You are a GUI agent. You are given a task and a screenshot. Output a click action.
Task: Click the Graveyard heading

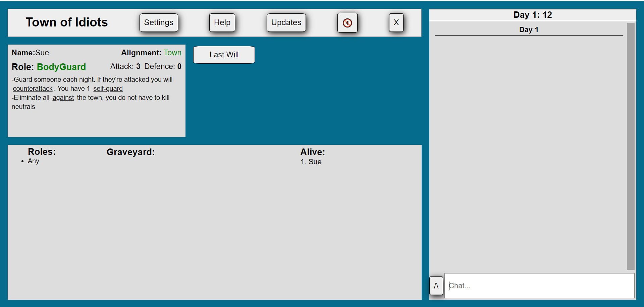(130, 152)
